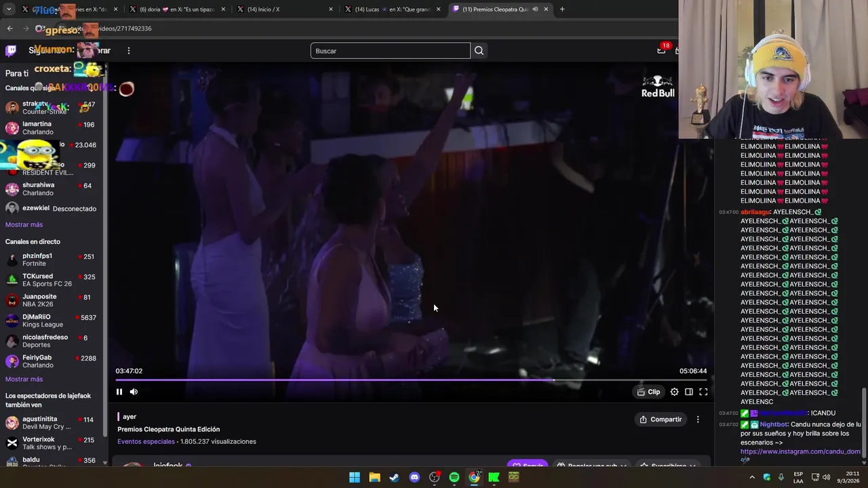Close the '(6) doria' tab
The image size is (868, 488).
point(223,9)
